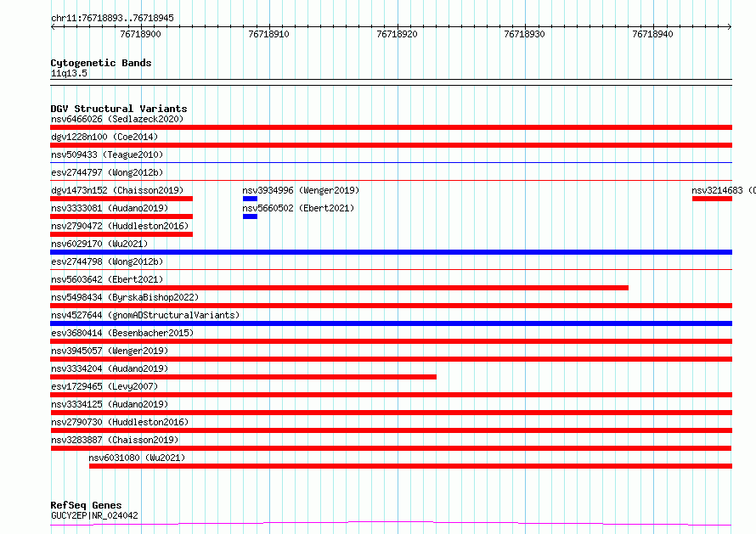Click the Cytogenetic Bands track heading
Image resolution: width=756 pixels, height=534 pixels.
coord(101,63)
